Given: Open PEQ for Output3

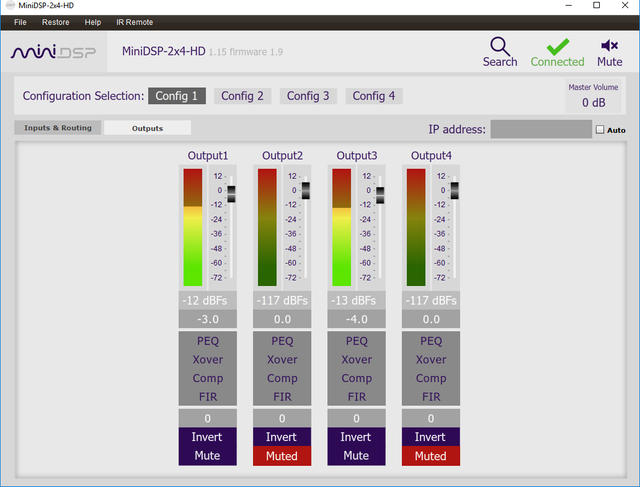Looking at the screenshot, I should point(356,341).
